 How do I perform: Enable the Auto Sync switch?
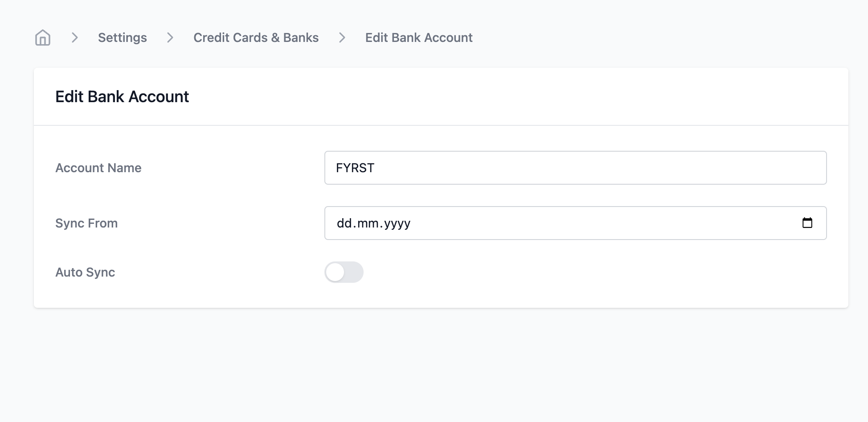[344, 272]
